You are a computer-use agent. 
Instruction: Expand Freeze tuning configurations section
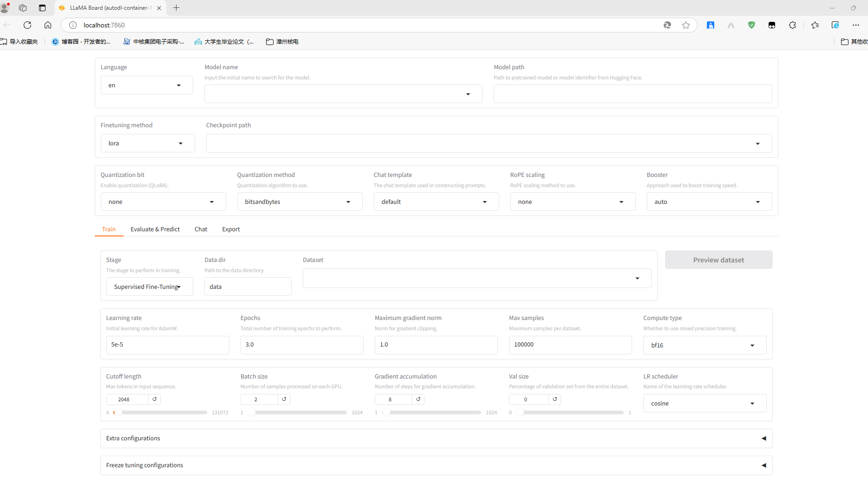click(x=436, y=465)
